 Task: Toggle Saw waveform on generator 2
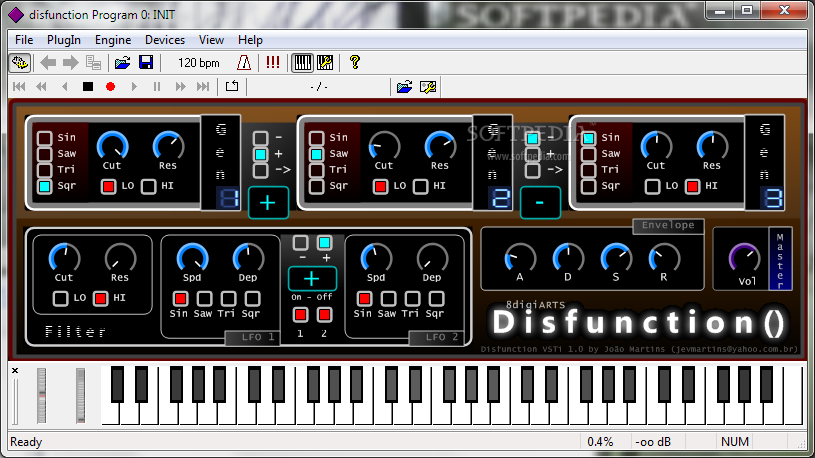coord(317,154)
